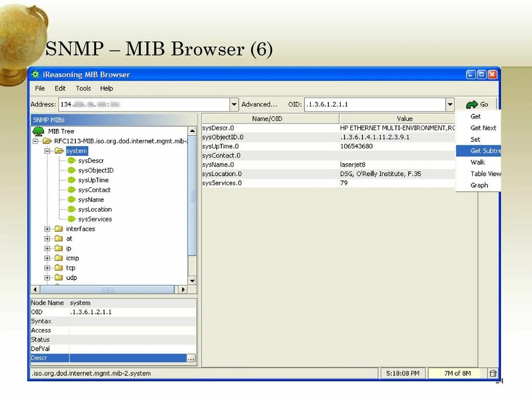Click the Name/OID column header

click(x=270, y=119)
